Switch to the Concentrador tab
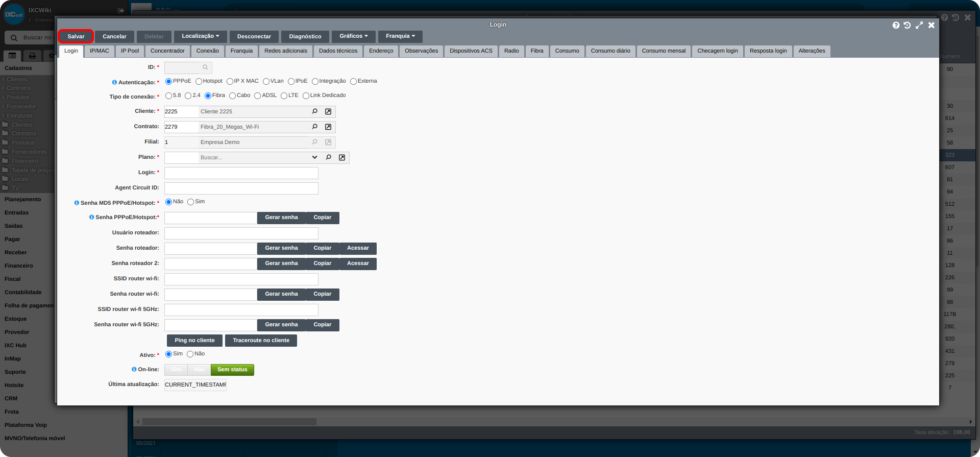 point(167,51)
